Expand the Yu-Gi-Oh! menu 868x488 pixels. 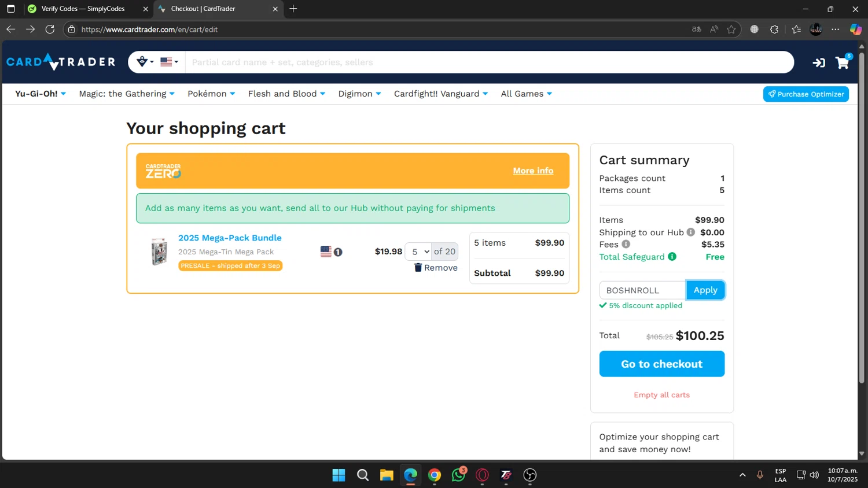(41, 94)
